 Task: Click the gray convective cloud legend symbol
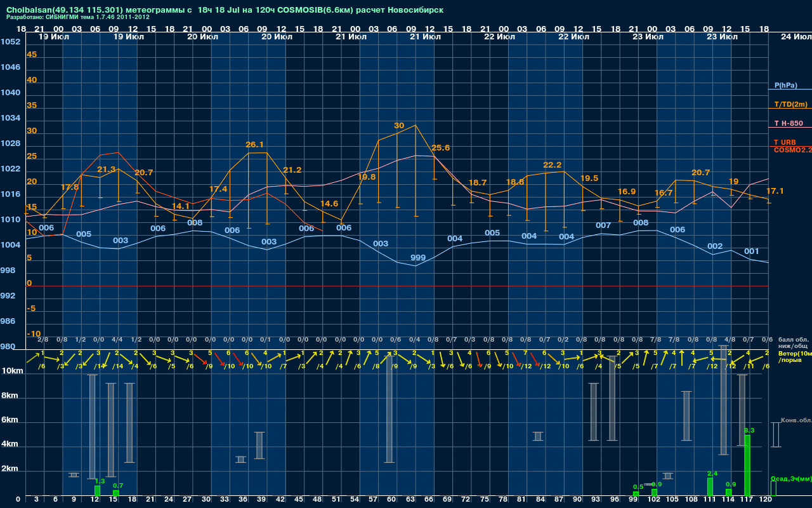(x=775, y=434)
